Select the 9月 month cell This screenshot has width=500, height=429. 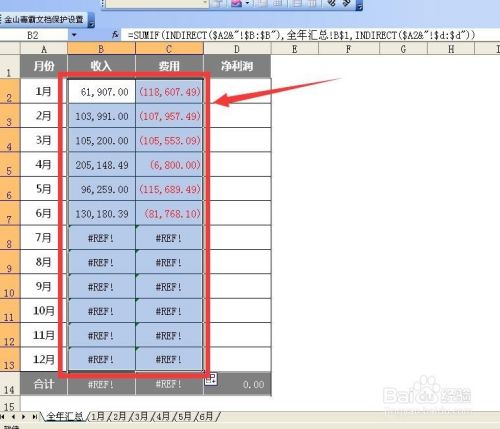click(x=44, y=286)
